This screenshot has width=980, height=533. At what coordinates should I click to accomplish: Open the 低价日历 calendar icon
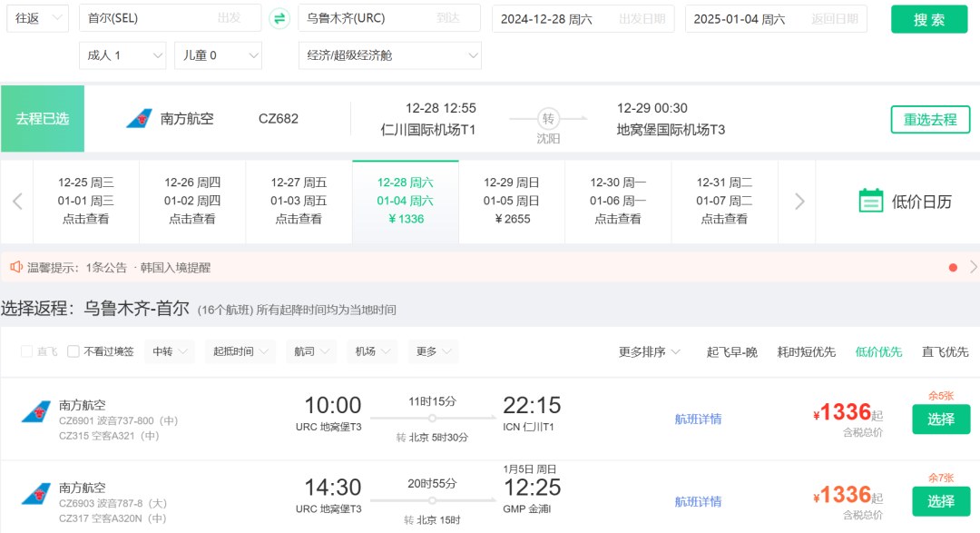[870, 201]
